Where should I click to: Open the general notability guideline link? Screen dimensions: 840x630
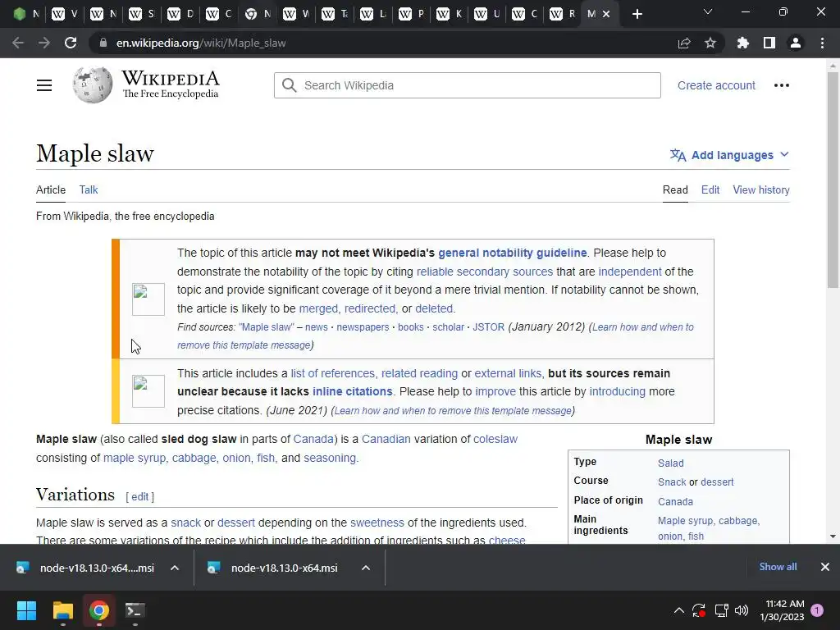[x=512, y=253]
